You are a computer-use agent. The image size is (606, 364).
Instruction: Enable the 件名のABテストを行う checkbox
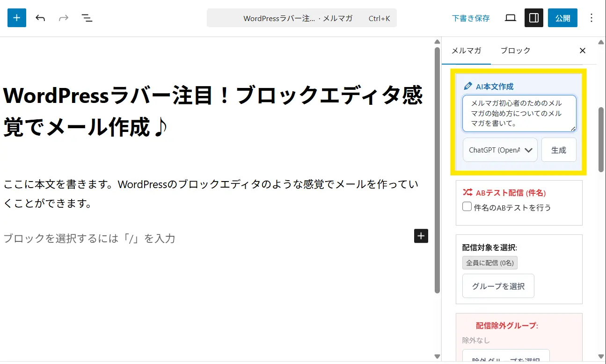[x=467, y=207]
